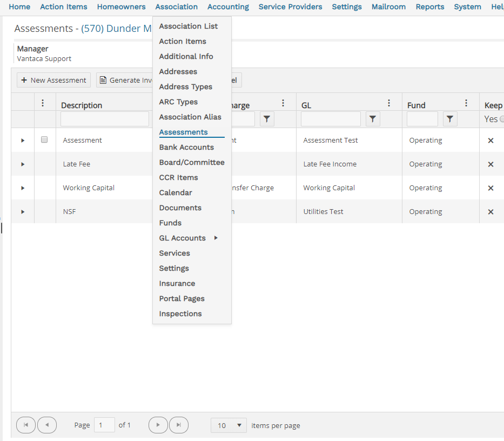Select the Yes radio under Keep column
Image resolution: width=504 pixels, height=441 pixels.
pyautogui.click(x=501, y=119)
